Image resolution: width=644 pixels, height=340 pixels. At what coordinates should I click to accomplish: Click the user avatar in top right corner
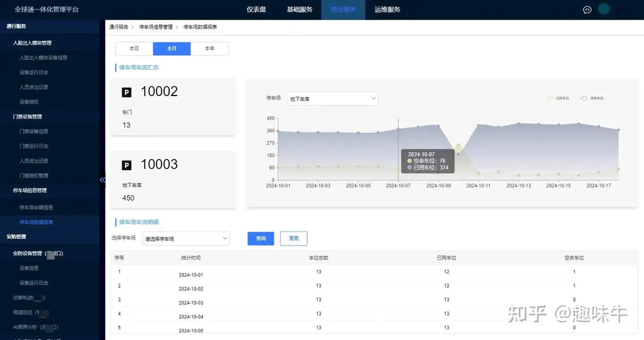pos(604,8)
